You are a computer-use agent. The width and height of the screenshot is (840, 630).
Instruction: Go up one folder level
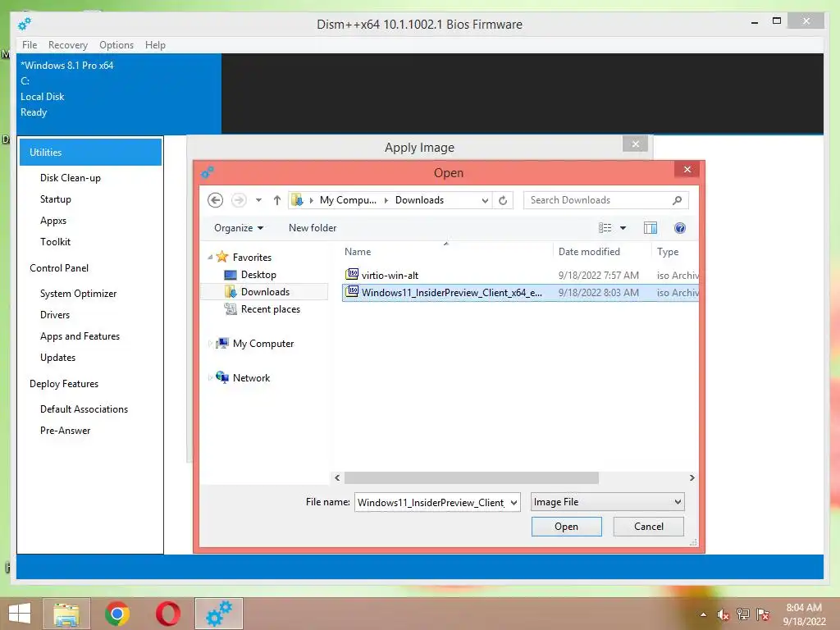pyautogui.click(x=277, y=200)
